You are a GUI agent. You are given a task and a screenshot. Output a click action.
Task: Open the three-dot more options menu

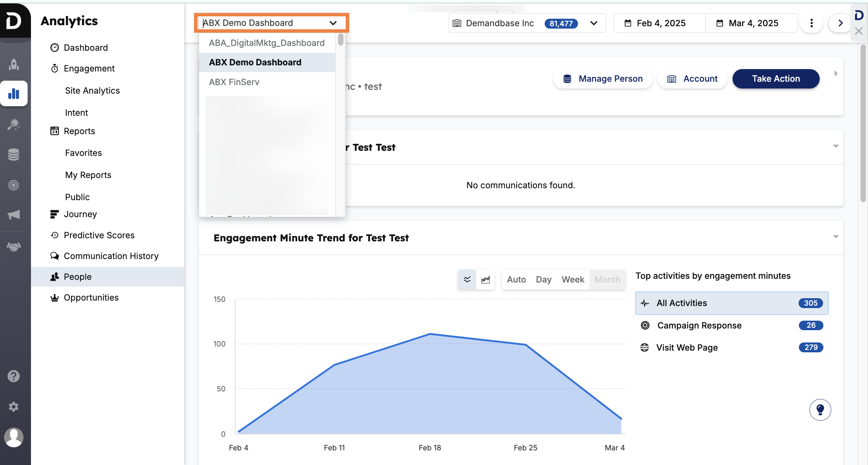pos(811,23)
